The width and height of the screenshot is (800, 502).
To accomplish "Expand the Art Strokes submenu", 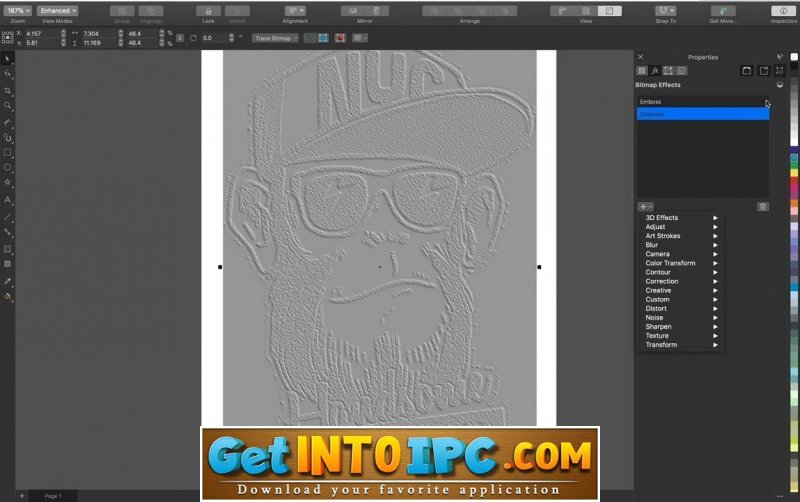I will (x=681, y=236).
